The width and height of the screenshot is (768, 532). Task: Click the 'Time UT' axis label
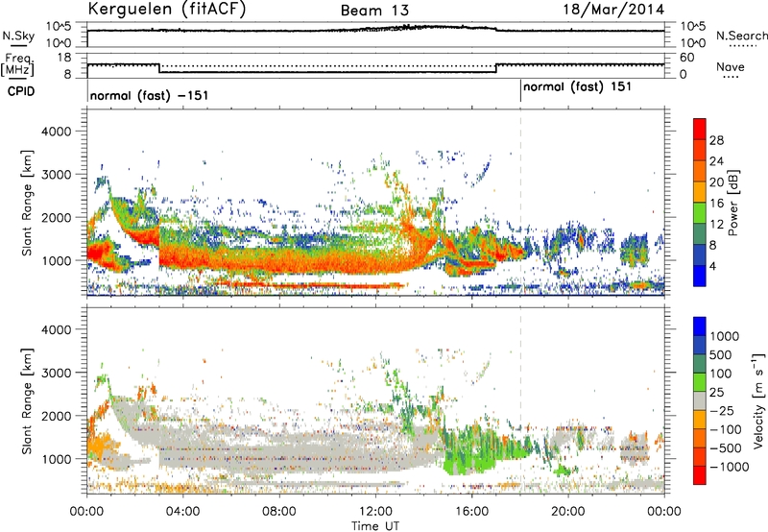pos(375,526)
